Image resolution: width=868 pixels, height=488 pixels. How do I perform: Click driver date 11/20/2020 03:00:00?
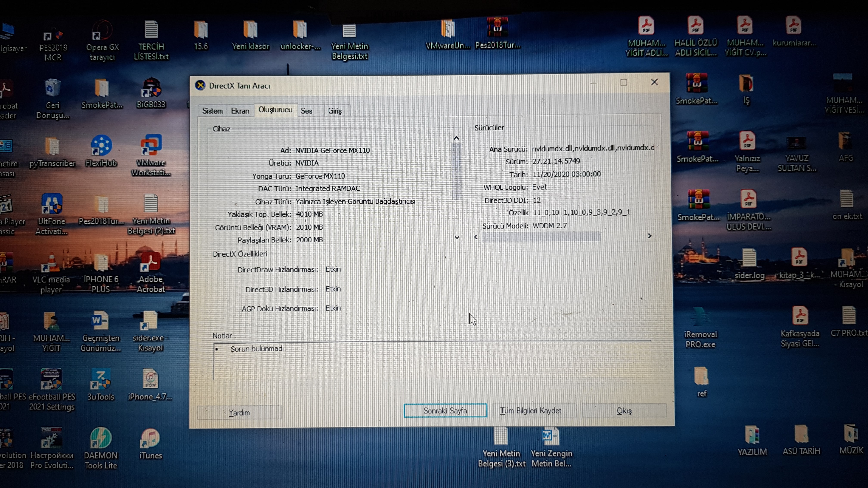(x=566, y=174)
